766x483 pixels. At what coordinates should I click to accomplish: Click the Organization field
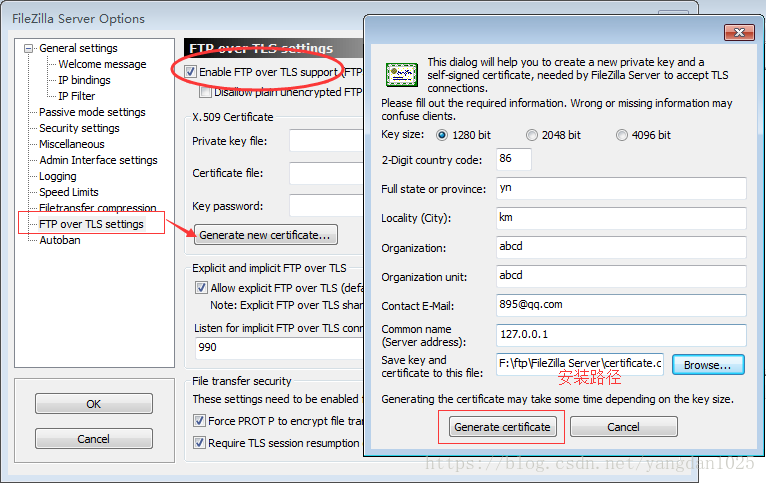tap(621, 247)
